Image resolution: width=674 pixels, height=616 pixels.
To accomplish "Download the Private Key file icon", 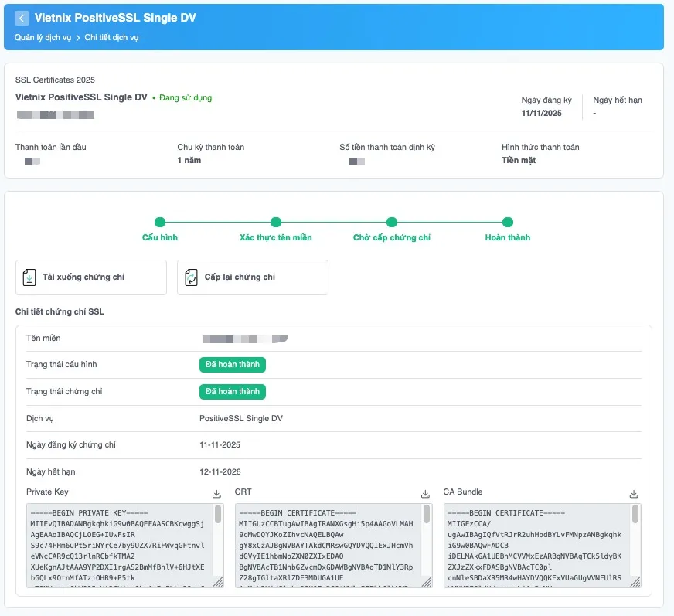I will coord(216,494).
